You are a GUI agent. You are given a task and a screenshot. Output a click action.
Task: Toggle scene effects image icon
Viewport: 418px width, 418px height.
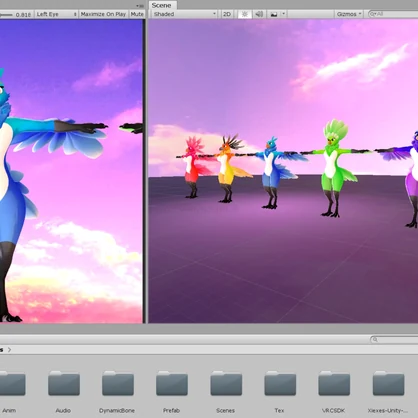(274, 14)
